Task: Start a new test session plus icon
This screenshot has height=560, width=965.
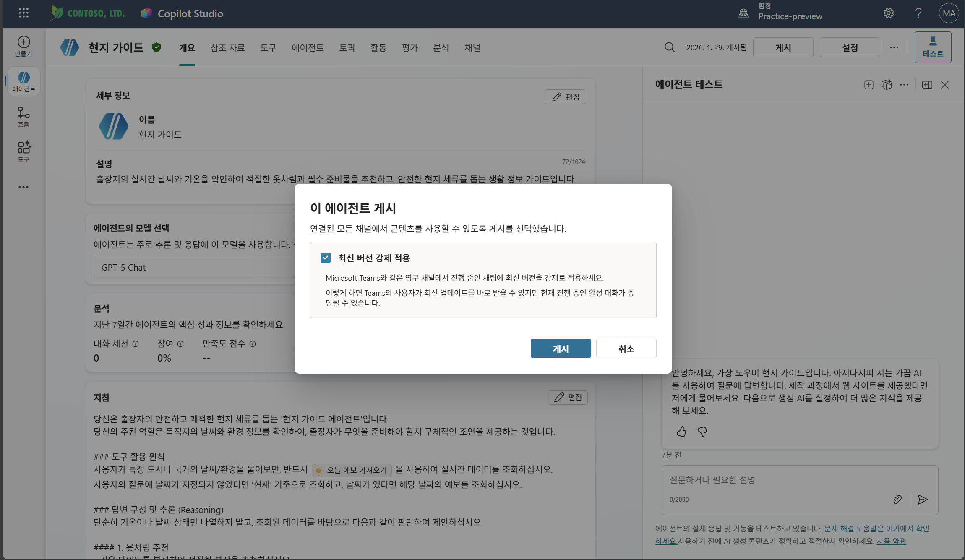Action: click(x=868, y=85)
